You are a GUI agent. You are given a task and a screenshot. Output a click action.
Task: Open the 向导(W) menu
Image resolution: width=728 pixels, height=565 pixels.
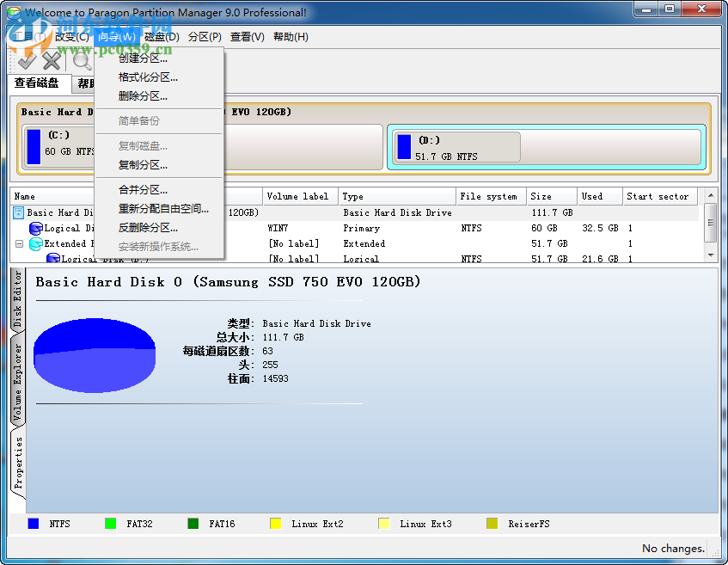click(x=117, y=37)
